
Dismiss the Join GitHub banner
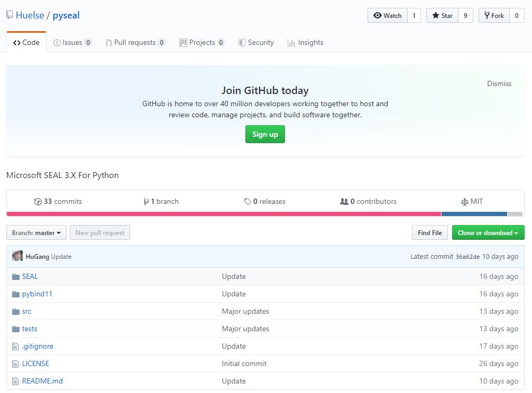(x=499, y=83)
